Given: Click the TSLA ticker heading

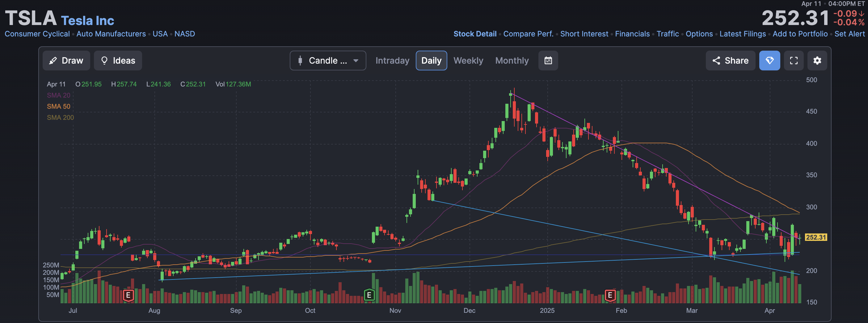Looking at the screenshot, I should (31, 18).
